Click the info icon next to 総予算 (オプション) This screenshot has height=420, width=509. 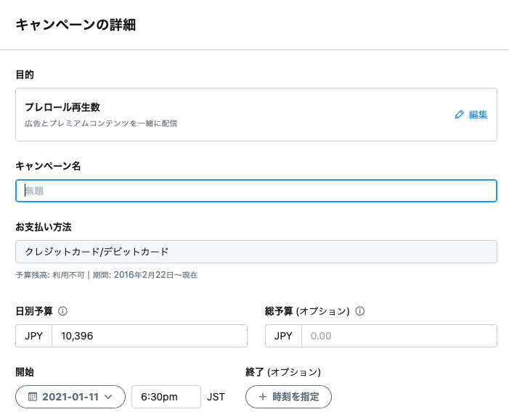(x=359, y=311)
